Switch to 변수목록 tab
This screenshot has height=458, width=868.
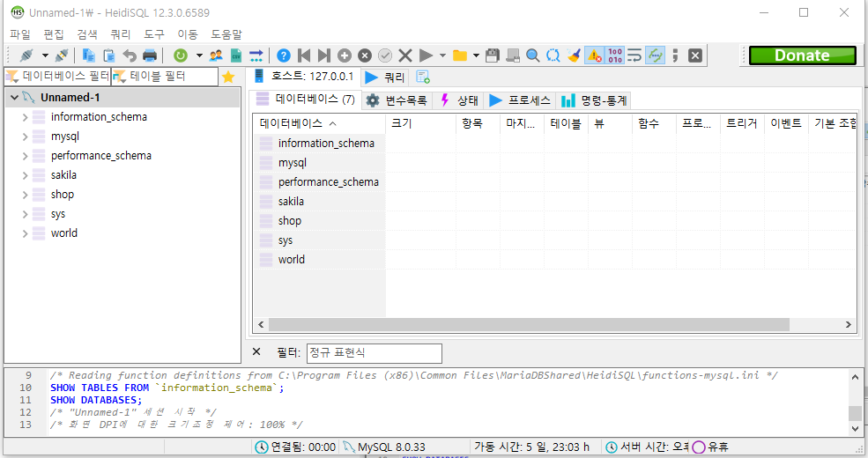(x=397, y=100)
